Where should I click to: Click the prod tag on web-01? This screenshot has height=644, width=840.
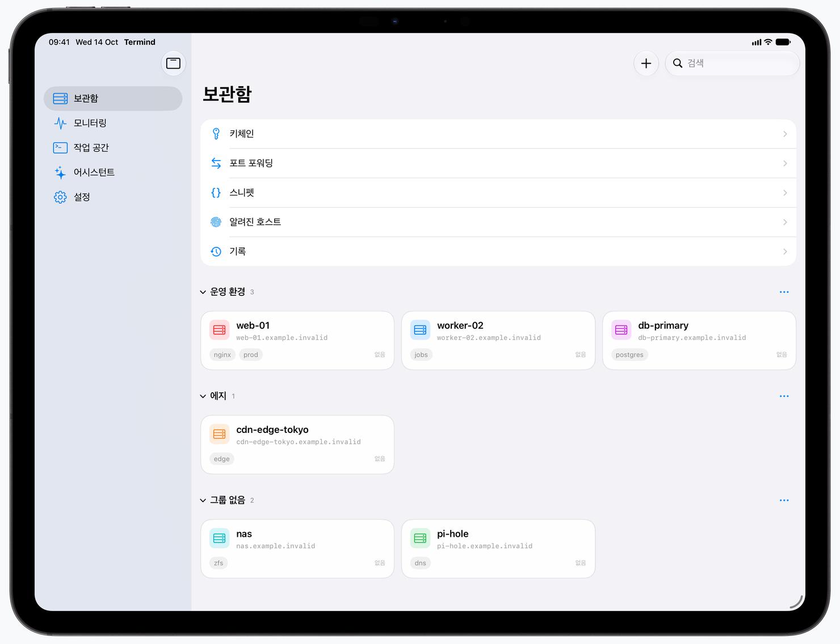pyautogui.click(x=251, y=355)
